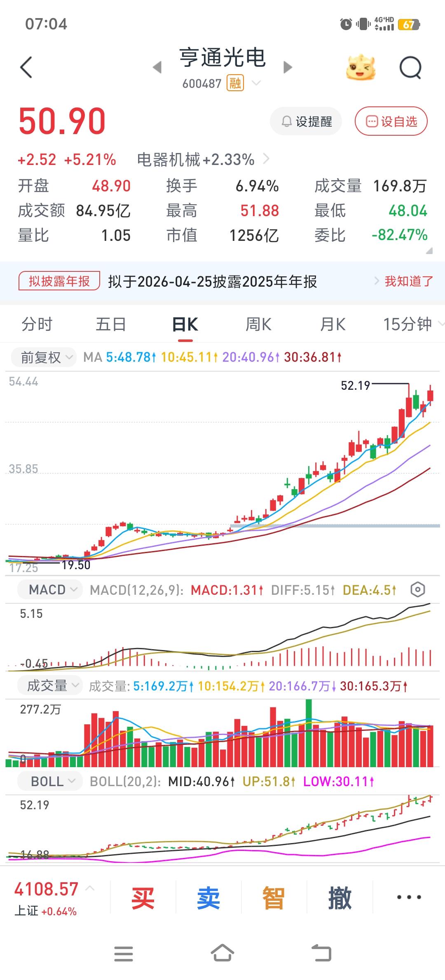Tap the 4108.57 index value

[46, 889]
